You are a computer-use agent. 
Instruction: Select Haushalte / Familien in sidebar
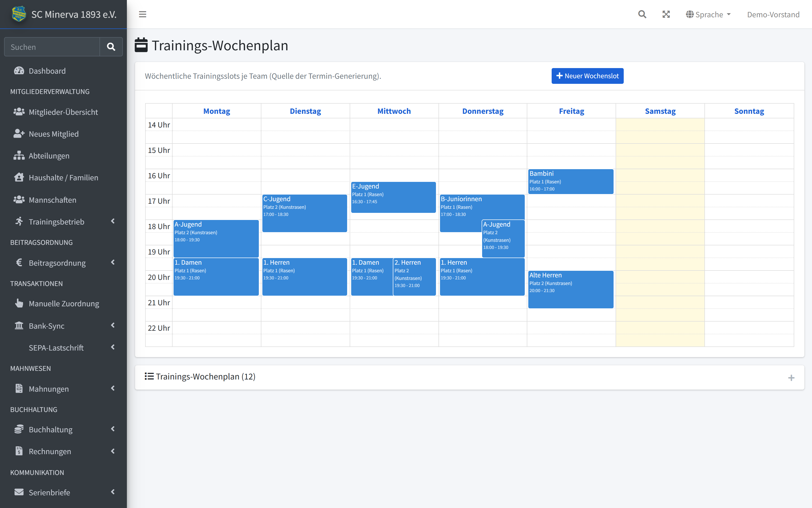(63, 177)
